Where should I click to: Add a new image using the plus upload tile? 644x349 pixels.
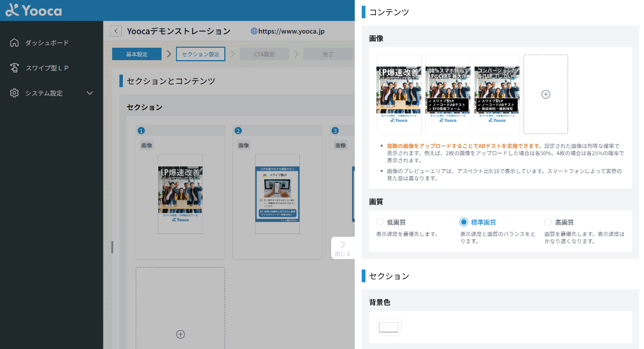545,94
